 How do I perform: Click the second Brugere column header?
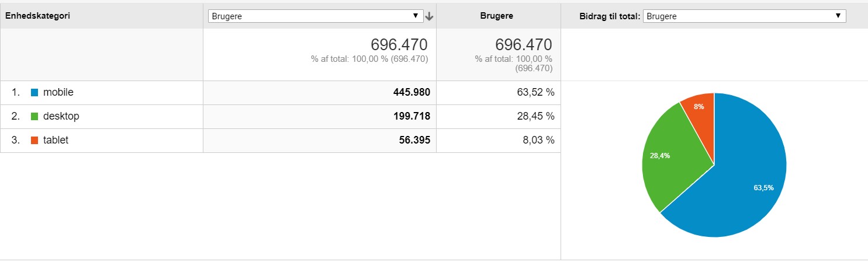496,16
